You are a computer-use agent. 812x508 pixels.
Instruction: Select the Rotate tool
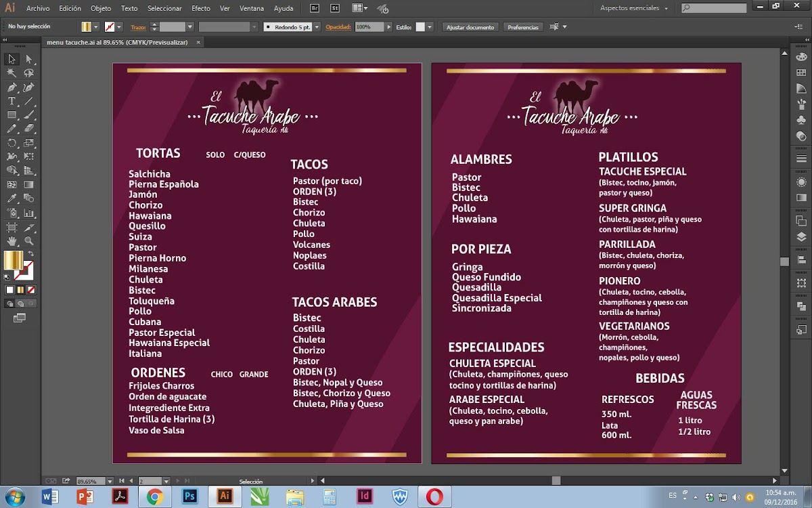(12, 143)
